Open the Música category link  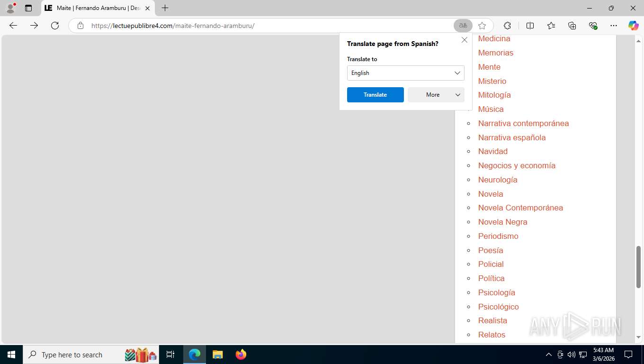(x=491, y=109)
